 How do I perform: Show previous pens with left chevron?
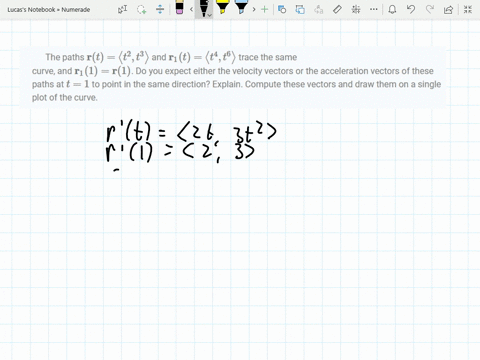tap(191, 9)
